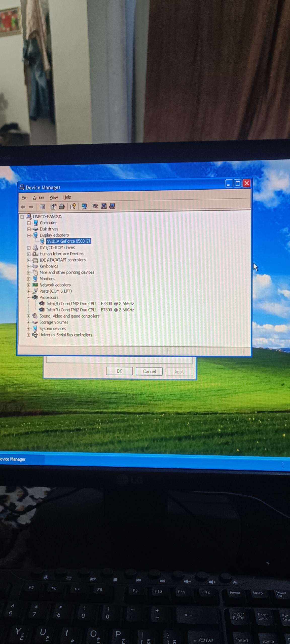290x644 pixels.
Task: Expand IDE ATA/ATAPI controllers category
Action: click(29, 260)
